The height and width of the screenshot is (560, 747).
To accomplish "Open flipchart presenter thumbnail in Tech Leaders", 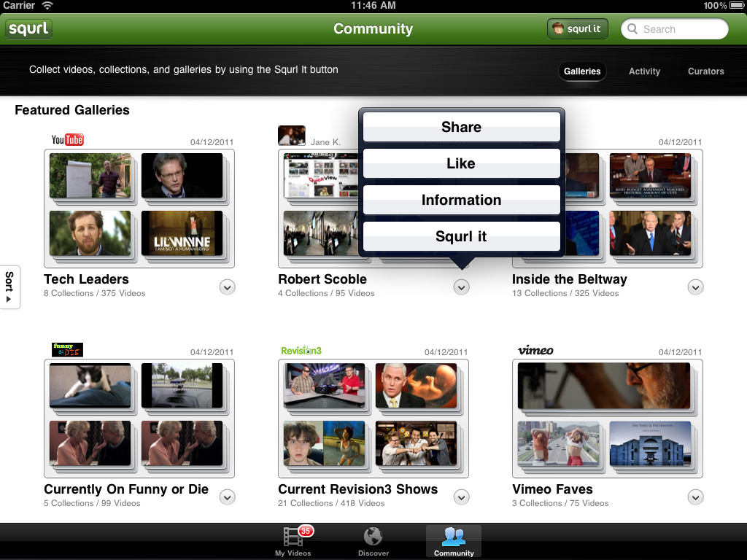I will coord(90,175).
